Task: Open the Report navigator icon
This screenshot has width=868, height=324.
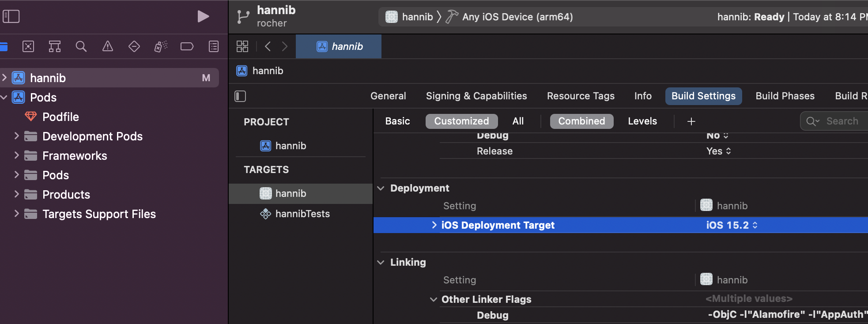Action: pyautogui.click(x=214, y=46)
